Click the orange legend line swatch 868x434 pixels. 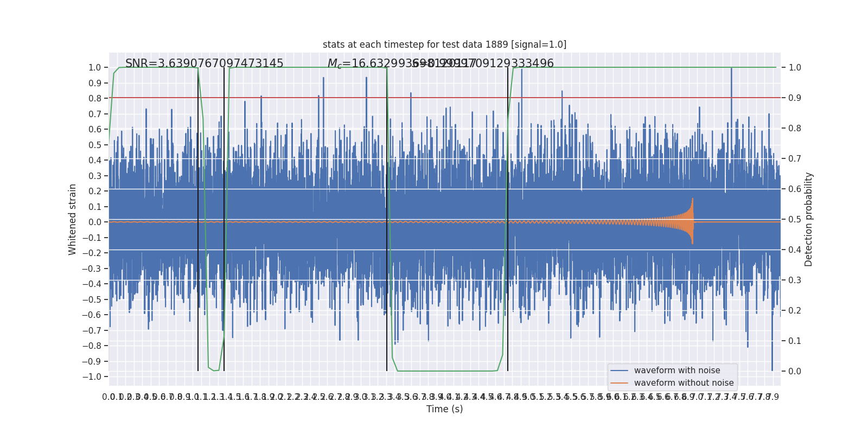tap(620, 383)
